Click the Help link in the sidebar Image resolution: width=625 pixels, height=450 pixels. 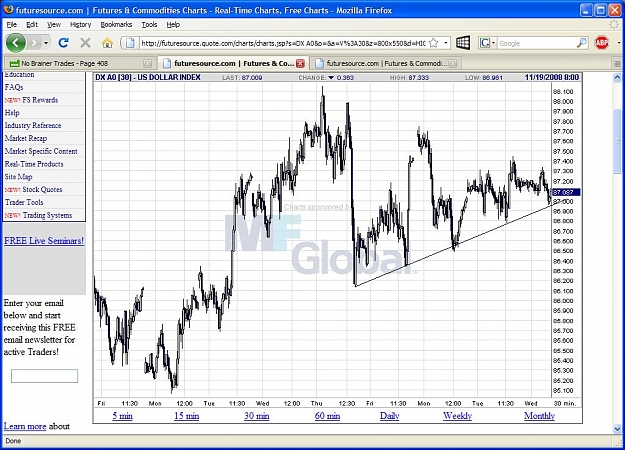pos(12,112)
